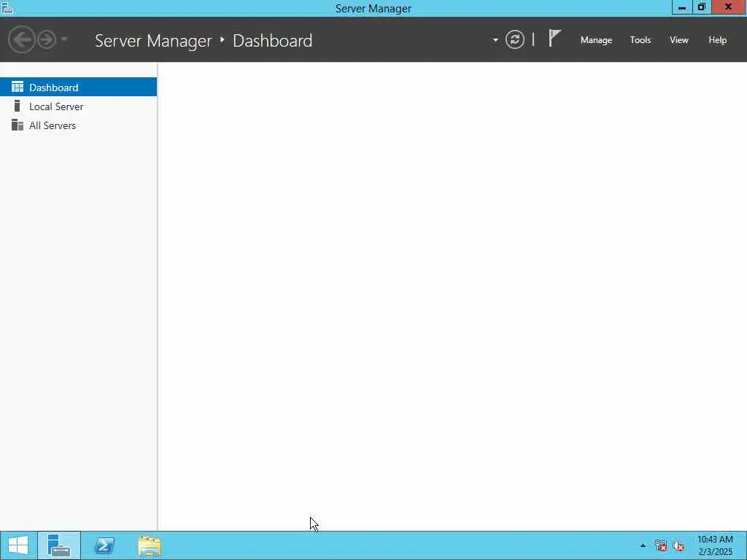Click the All Servers icon
The width and height of the screenshot is (747, 560).
tap(18, 125)
